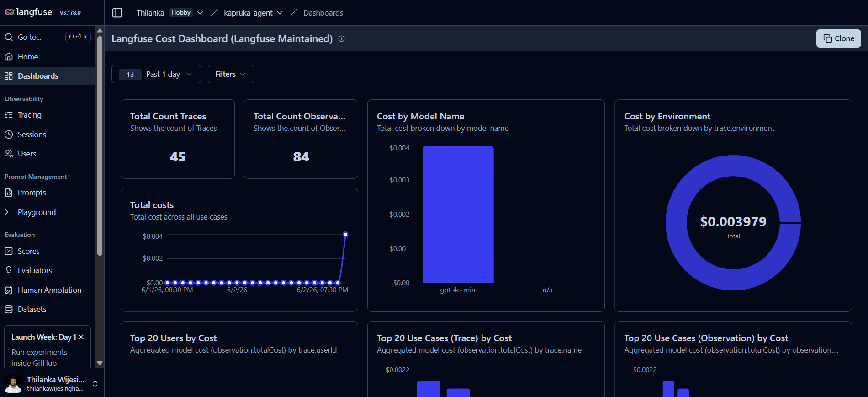Toggle the sidebar panel icon
This screenshot has width=868, height=397.
click(117, 13)
